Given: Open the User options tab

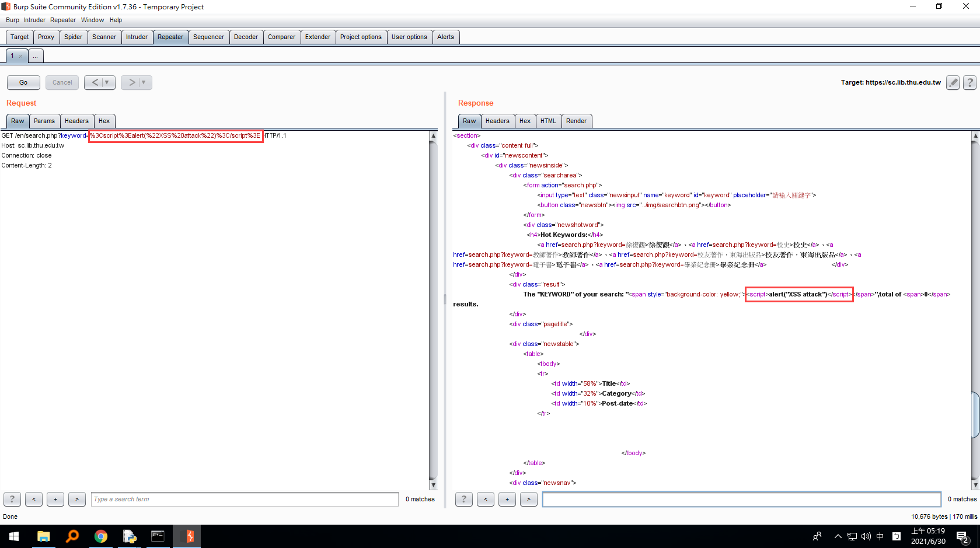Looking at the screenshot, I should coord(410,37).
